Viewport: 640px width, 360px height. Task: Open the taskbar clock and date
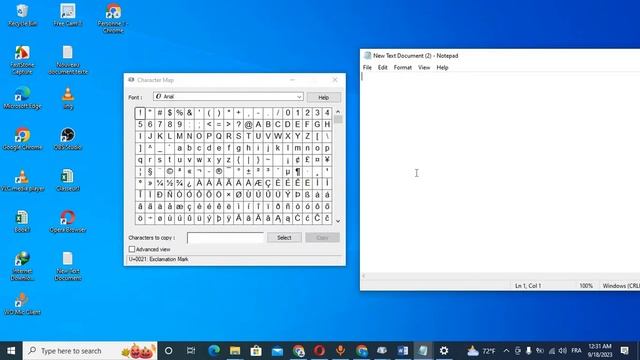[600, 351]
